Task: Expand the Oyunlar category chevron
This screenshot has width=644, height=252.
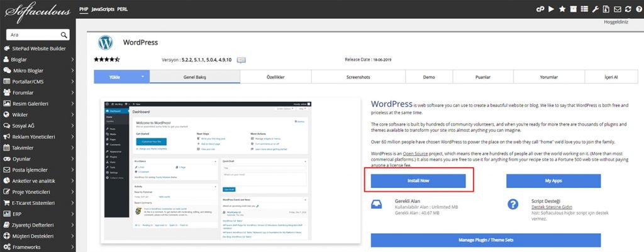Action: point(72,159)
